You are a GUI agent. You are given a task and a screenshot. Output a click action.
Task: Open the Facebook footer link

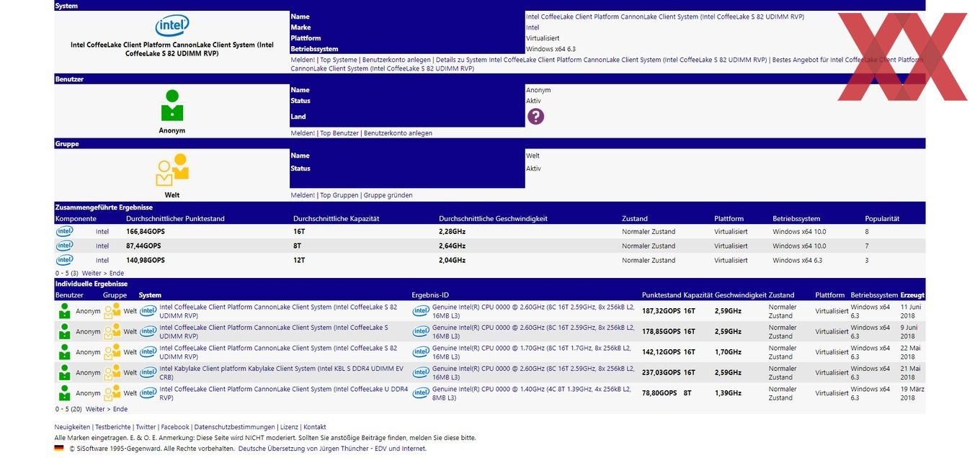175,427
